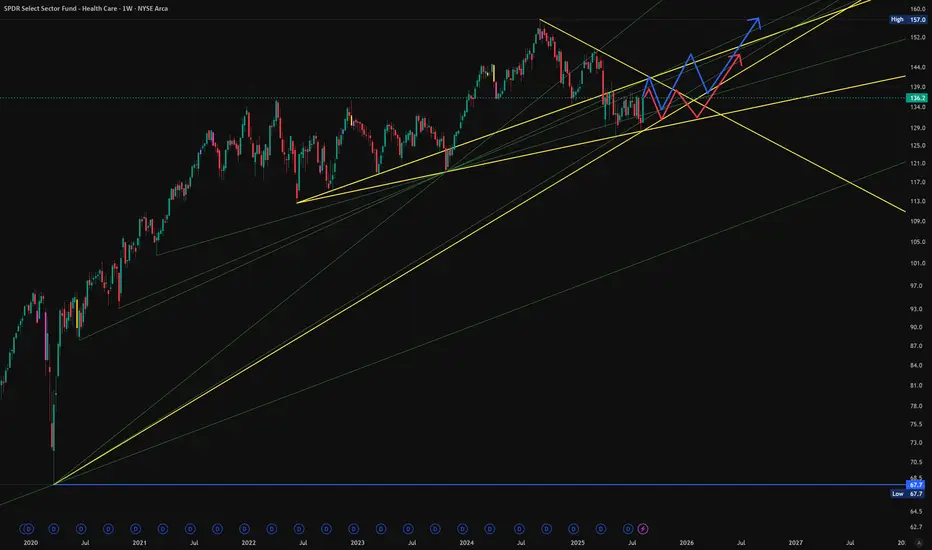This screenshot has height=550, width=932.
Task: Click the 2022 time axis label
Action: [248, 542]
